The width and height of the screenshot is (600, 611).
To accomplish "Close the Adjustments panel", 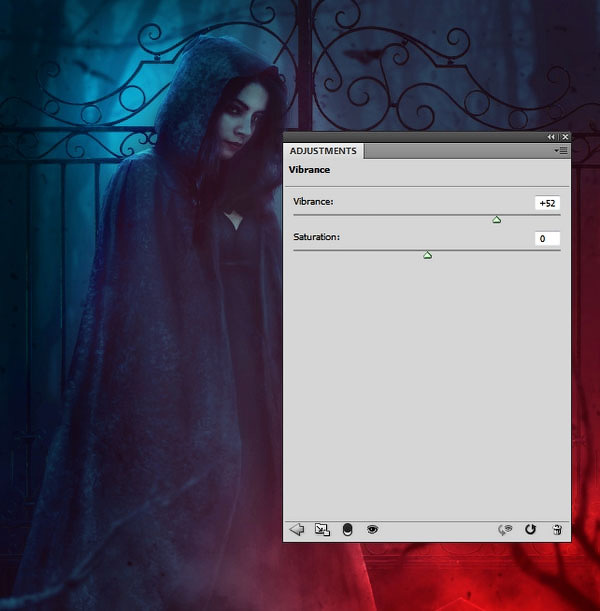I will point(565,137).
